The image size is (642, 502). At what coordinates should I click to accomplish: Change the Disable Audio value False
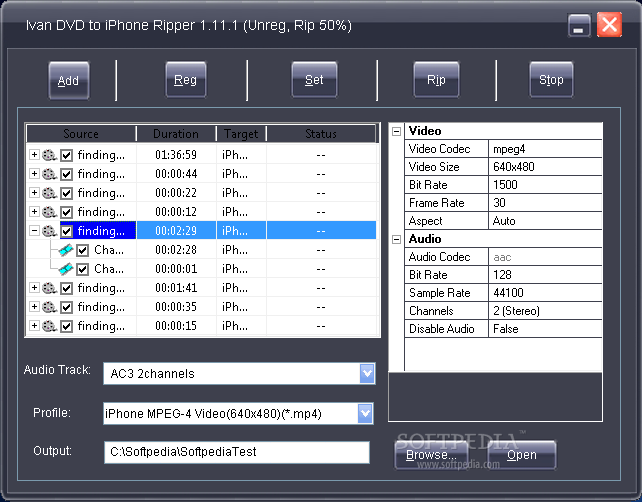pyautogui.click(x=545, y=329)
